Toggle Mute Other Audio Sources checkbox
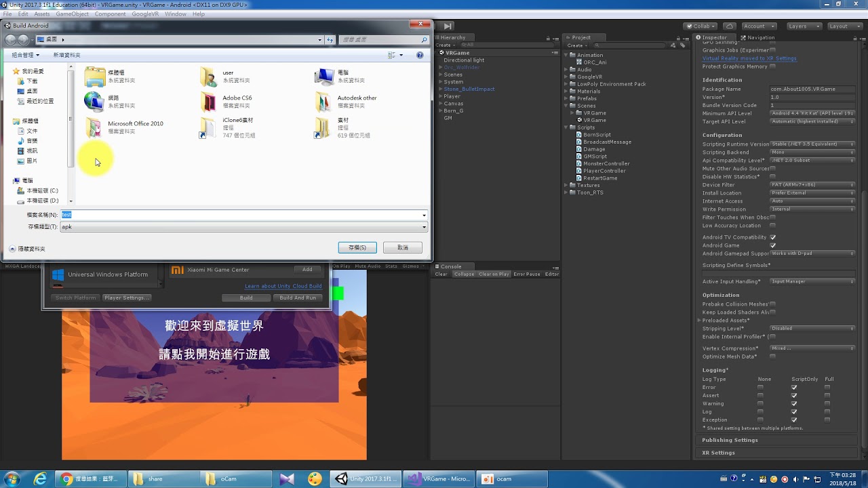868x488 pixels. [772, 168]
